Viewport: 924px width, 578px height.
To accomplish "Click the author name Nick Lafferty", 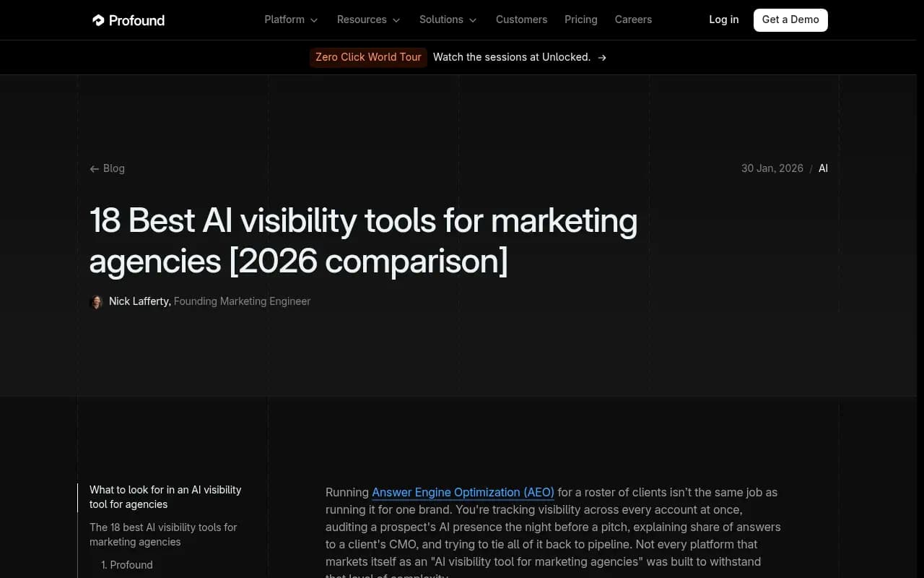I will pyautogui.click(x=140, y=301).
